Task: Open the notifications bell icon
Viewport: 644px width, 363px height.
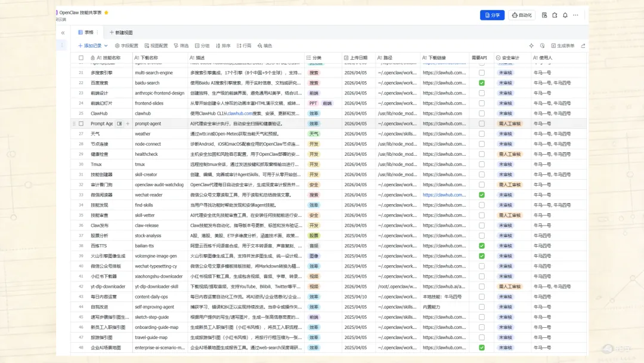Action: pos(565,15)
